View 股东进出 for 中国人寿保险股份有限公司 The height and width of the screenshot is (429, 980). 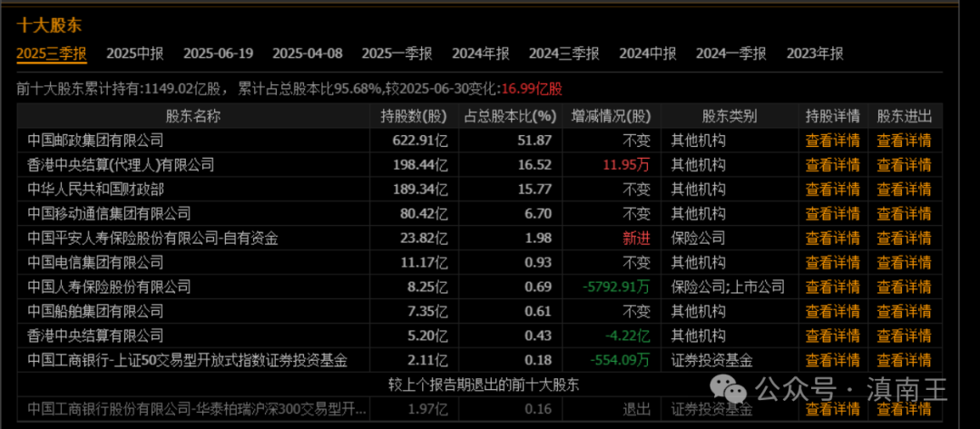click(x=905, y=287)
